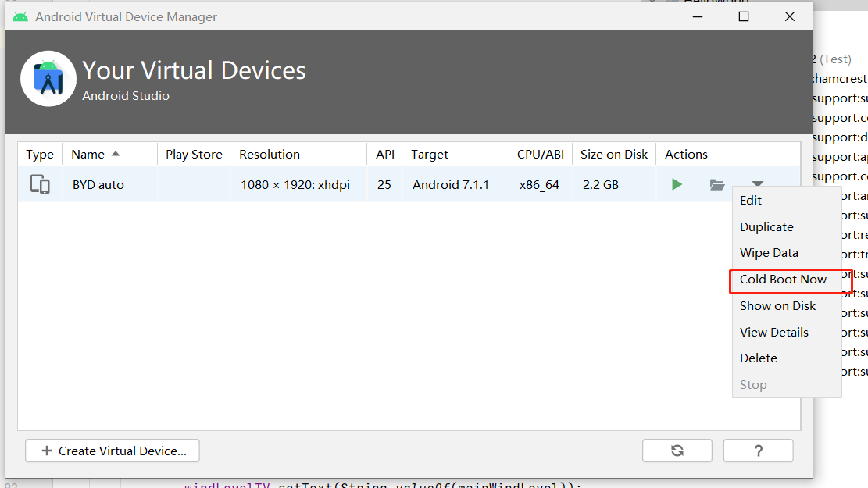Screen dimensions: 868x488
Task: Click the x86_64 CPU/ABI cell
Action: point(539,185)
